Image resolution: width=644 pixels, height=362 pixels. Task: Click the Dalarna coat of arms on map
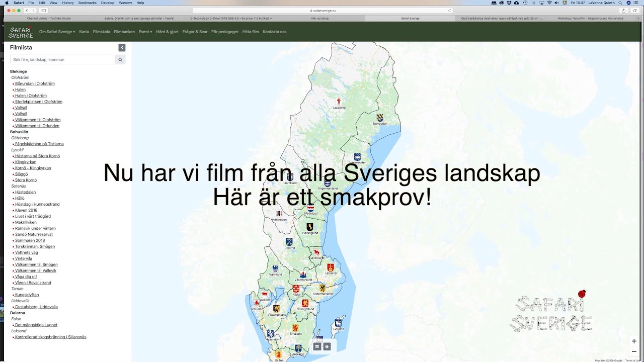(x=289, y=242)
